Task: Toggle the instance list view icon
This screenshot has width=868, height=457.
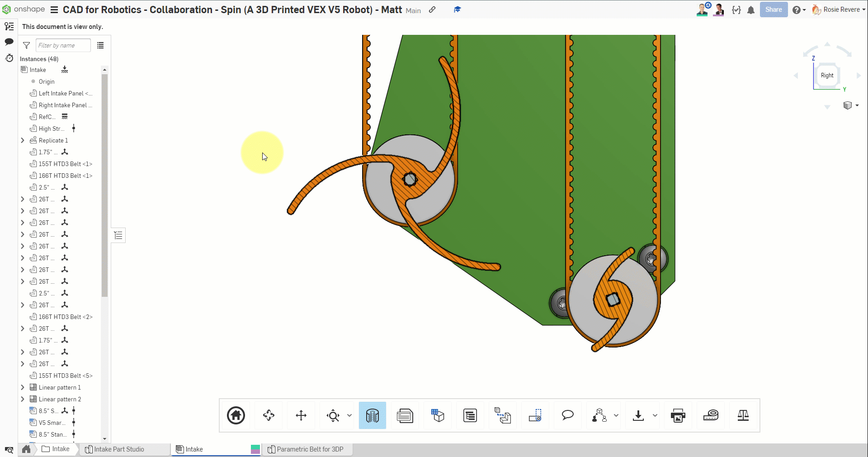Action: (x=100, y=45)
